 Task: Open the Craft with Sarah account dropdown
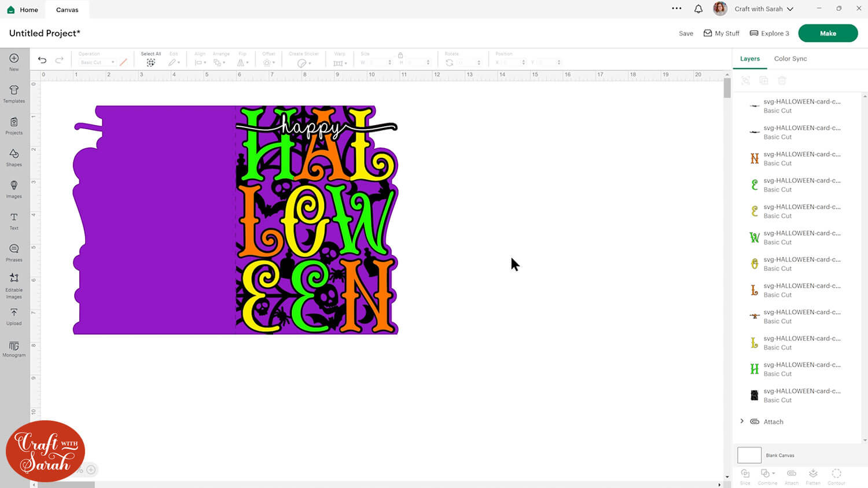click(763, 9)
